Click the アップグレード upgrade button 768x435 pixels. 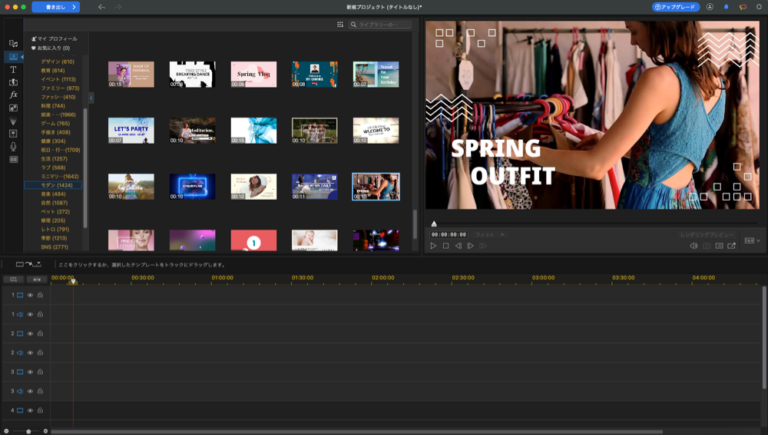[x=676, y=7]
